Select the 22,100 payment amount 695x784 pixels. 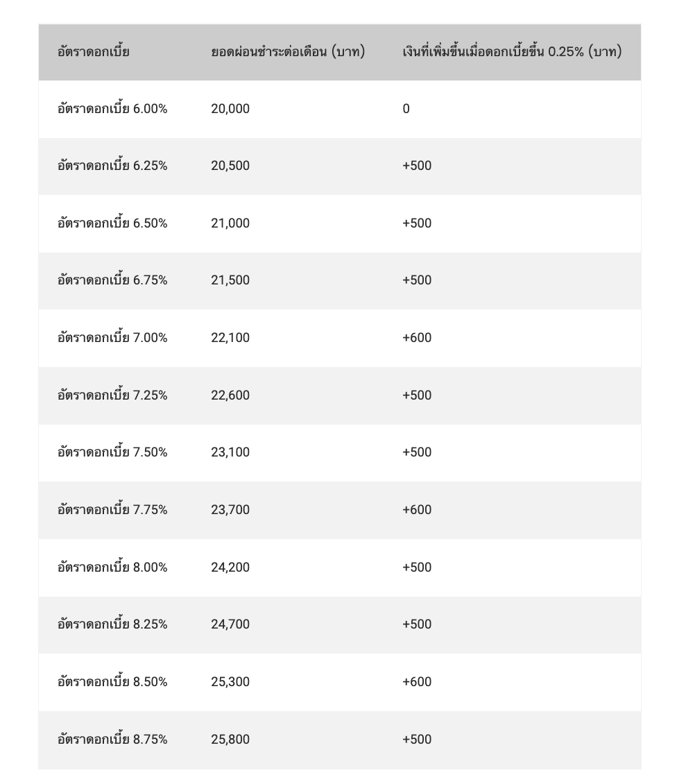230,338
